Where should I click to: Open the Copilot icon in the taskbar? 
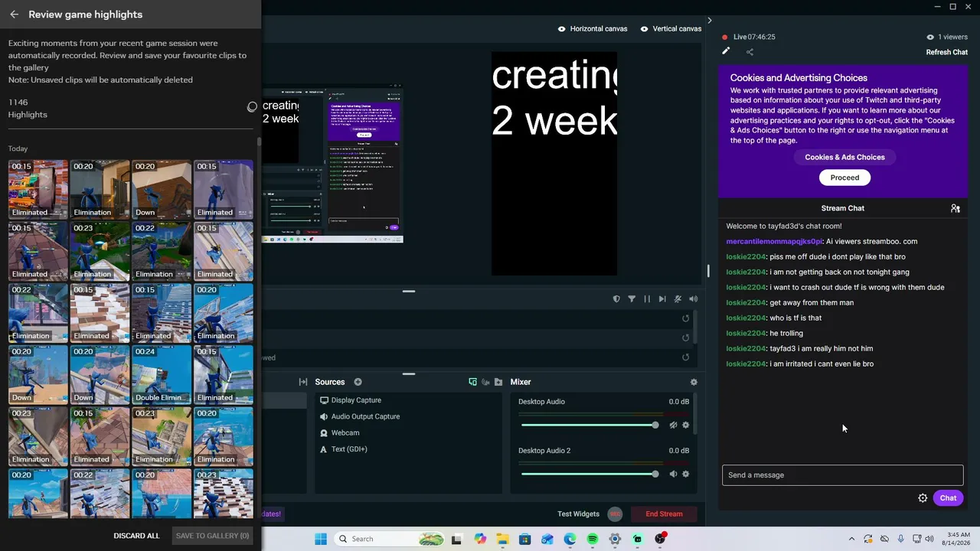(x=480, y=539)
